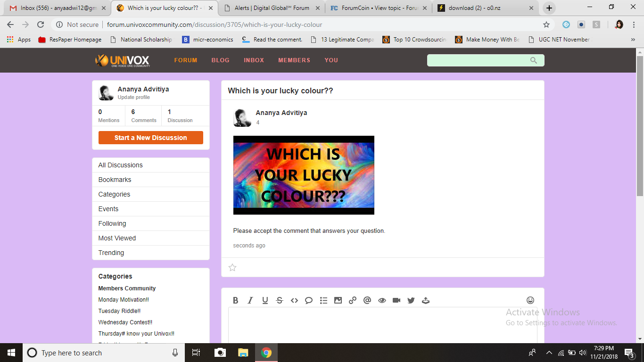Mention a user with the @ icon

click(367, 300)
